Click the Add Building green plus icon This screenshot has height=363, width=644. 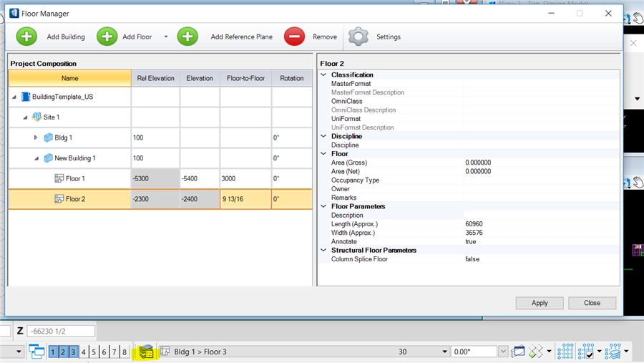(x=26, y=37)
